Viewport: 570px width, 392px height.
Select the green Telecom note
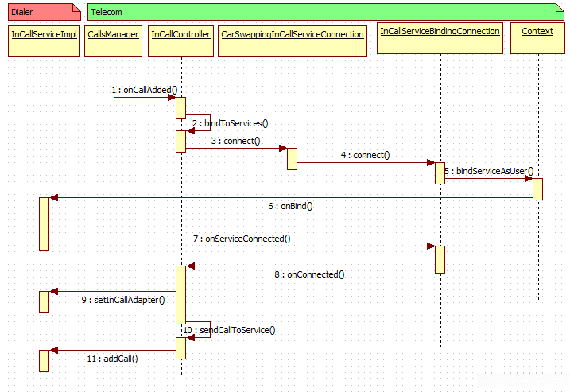[326, 12]
